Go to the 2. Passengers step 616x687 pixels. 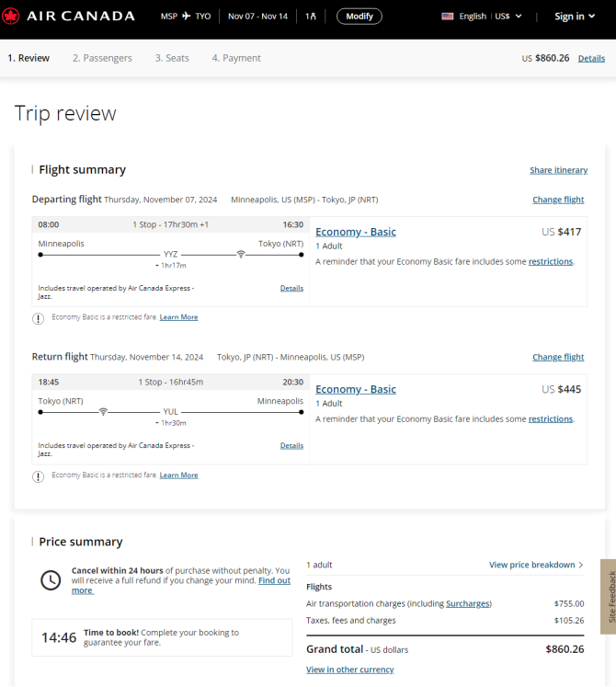point(102,58)
